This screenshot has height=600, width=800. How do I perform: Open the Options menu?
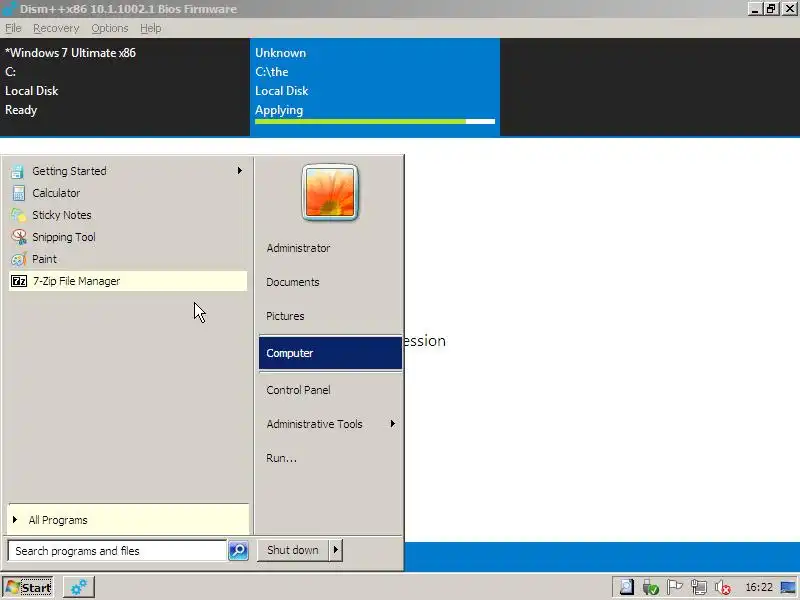[x=110, y=28]
